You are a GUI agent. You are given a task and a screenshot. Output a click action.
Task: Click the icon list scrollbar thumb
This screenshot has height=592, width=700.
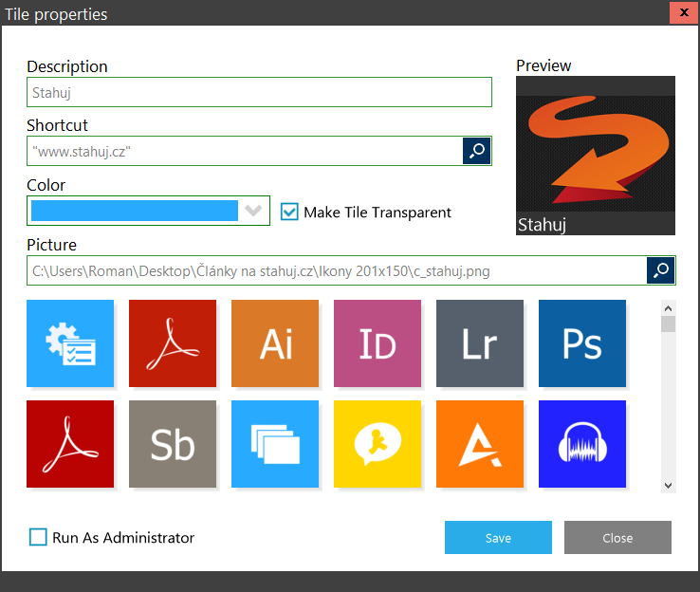(669, 324)
